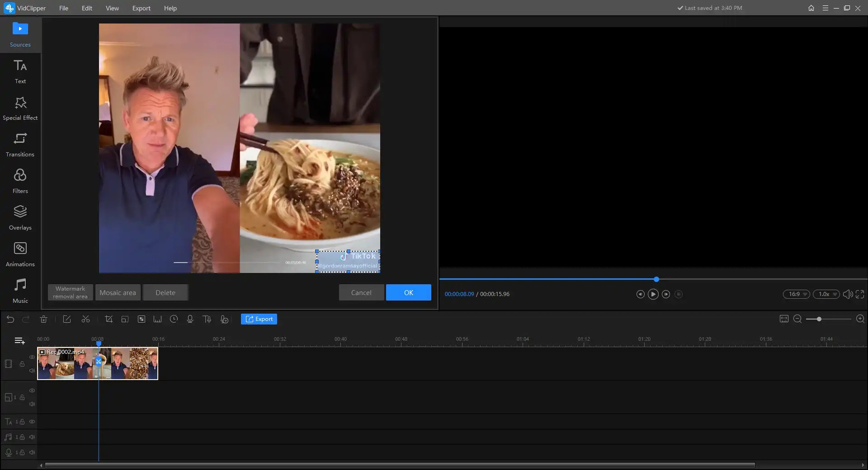
Task: Click the add track icon
Action: [19, 341]
